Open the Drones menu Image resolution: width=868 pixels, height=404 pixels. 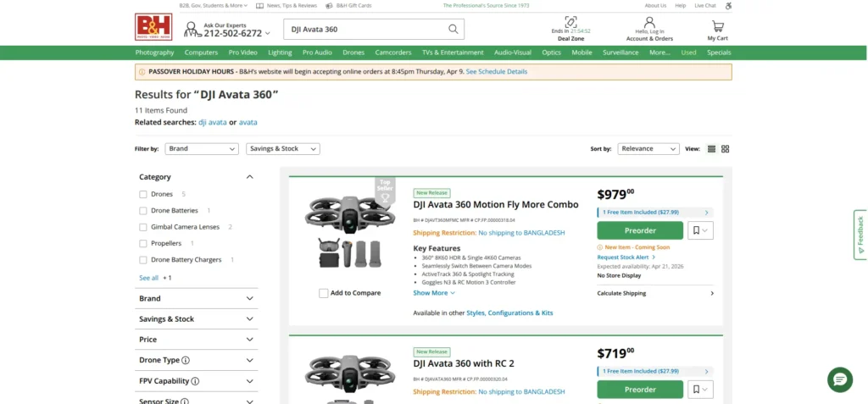(x=353, y=53)
